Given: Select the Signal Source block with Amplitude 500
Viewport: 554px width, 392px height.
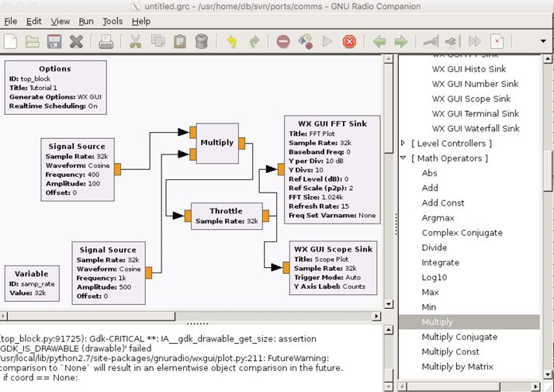Looking at the screenshot, I should (109, 273).
